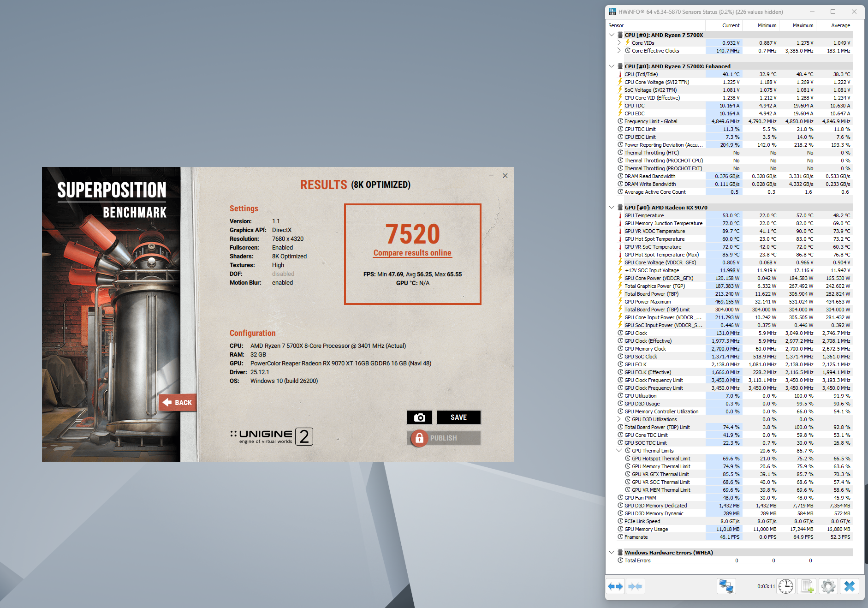This screenshot has width=868, height=608.
Task: Click the lightning icon beside Total Graphics Power (TGP)
Action: [620, 286]
